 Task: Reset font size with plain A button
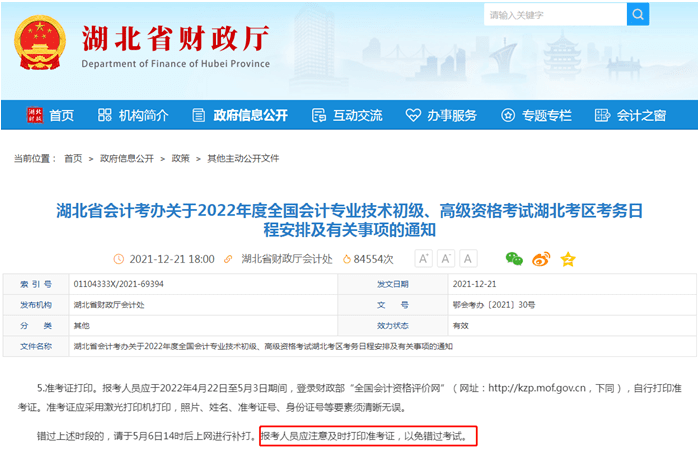468,258
